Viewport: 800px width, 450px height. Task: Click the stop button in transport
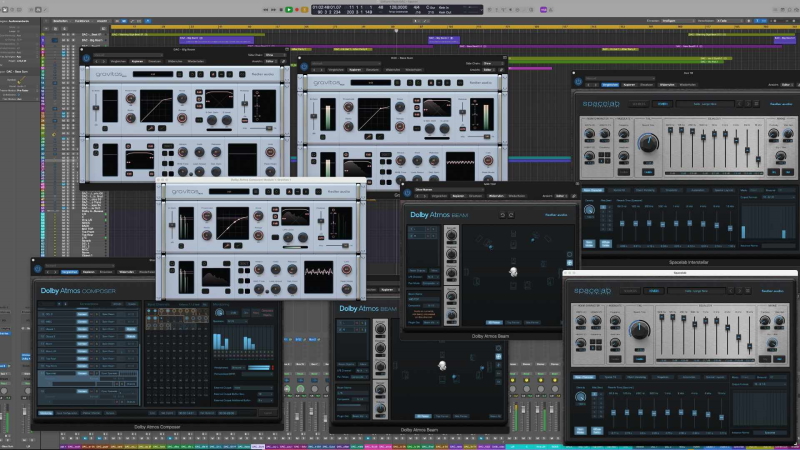point(281,10)
